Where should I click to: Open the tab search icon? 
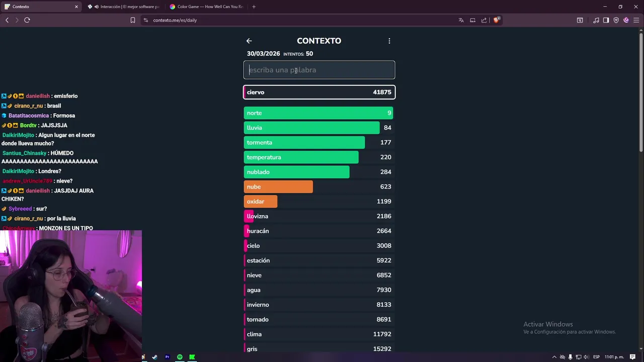pos(580,20)
